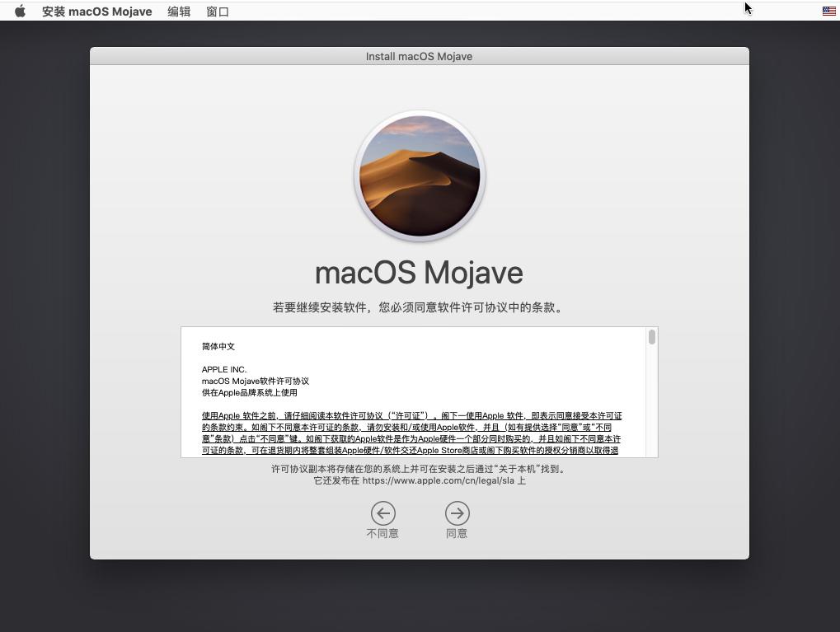
Task: Click the underlined license warning text
Action: pos(412,433)
